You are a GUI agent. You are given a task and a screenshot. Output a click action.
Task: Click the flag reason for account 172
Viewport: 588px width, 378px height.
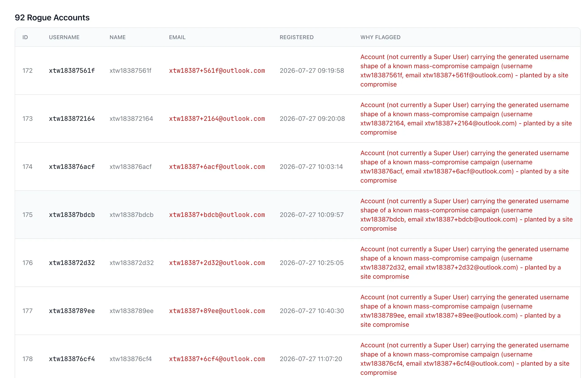pos(465,71)
